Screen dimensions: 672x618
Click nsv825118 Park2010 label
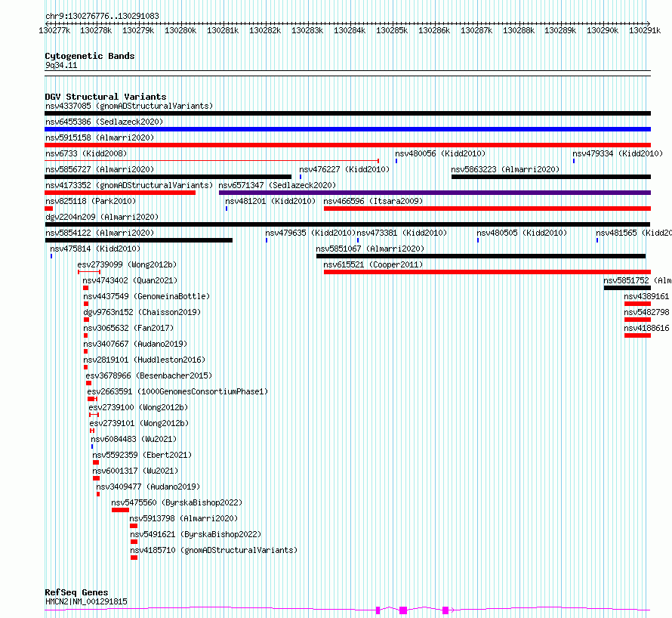(x=91, y=201)
